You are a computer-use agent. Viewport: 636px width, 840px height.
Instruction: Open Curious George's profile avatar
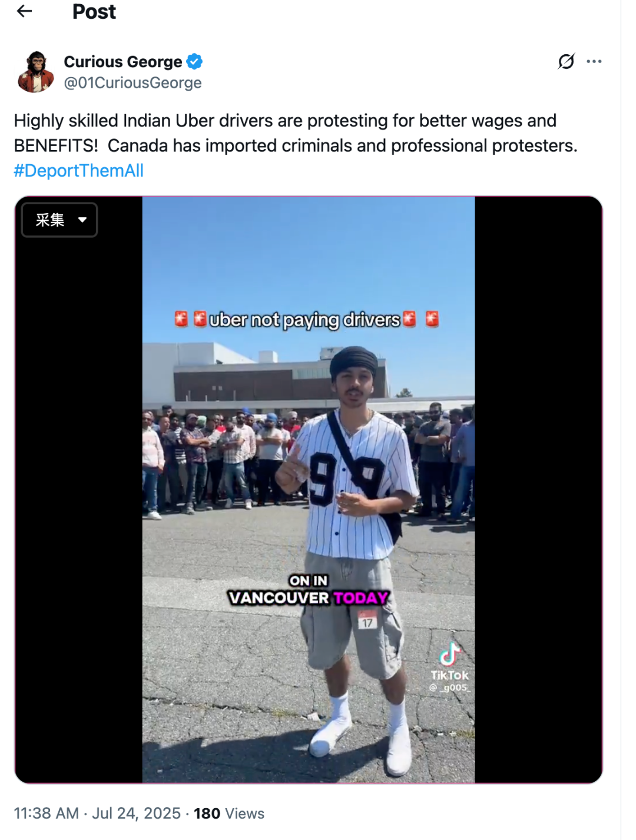(35, 72)
